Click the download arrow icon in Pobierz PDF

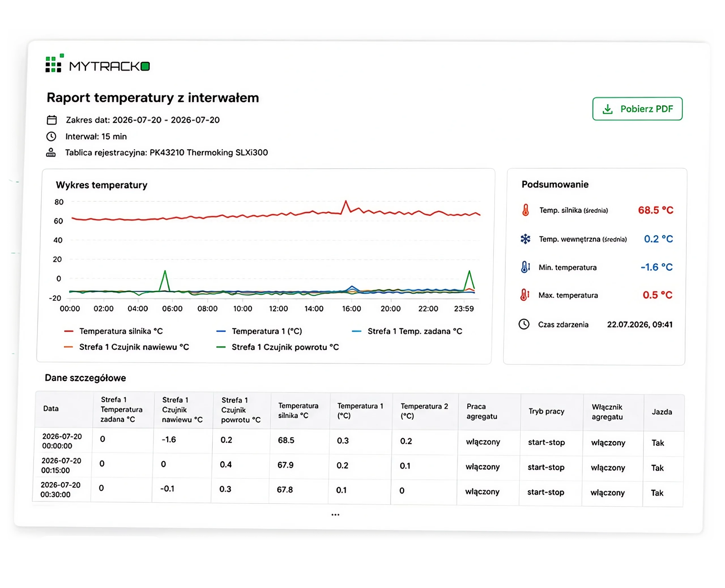[x=607, y=109]
